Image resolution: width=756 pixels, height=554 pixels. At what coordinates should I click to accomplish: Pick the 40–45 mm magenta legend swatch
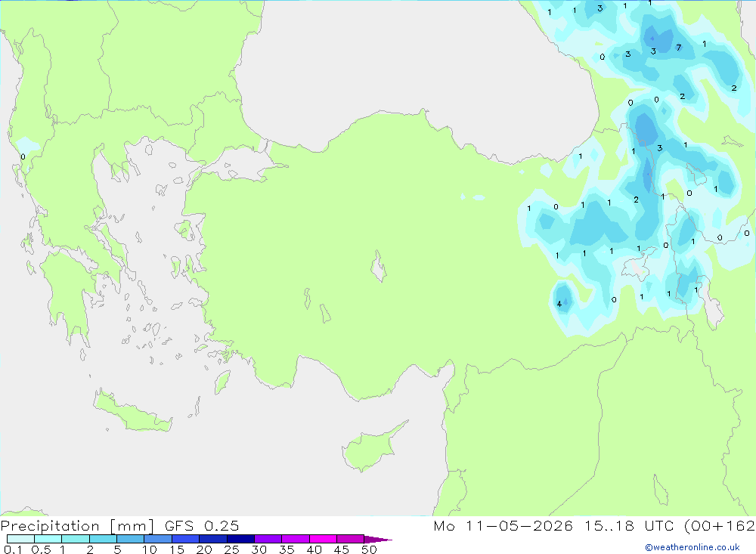(x=323, y=539)
